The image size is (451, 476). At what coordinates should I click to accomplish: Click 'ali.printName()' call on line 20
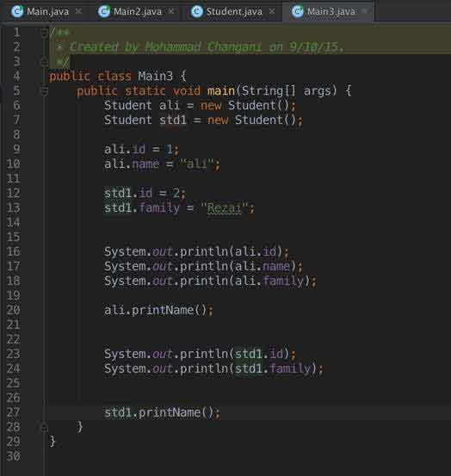(155, 310)
